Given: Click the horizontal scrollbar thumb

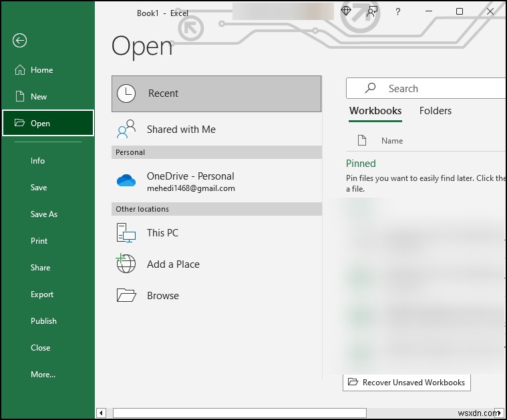Looking at the screenshot, I should click(240, 413).
